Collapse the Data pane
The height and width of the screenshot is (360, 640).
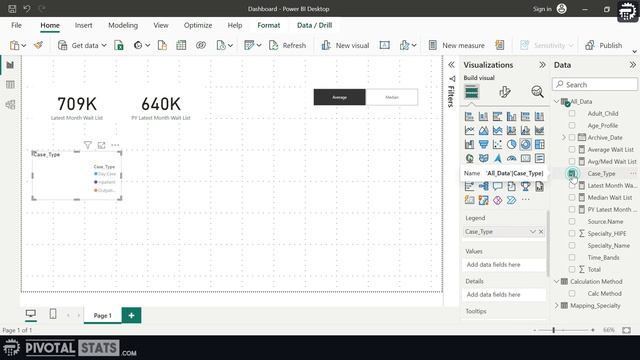click(632, 65)
